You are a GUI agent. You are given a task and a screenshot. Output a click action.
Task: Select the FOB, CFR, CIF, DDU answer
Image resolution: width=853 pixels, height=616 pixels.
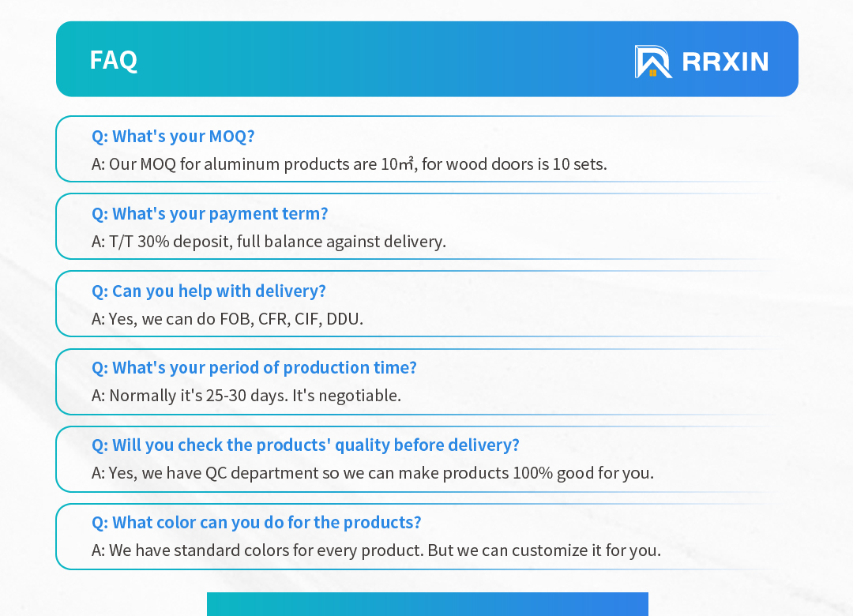(227, 318)
